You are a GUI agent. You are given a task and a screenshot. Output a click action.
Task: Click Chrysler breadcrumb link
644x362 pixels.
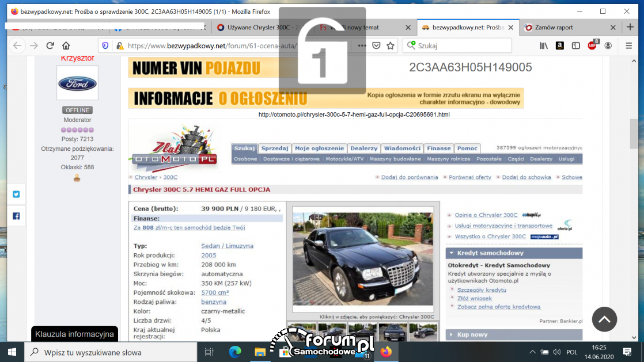146,177
